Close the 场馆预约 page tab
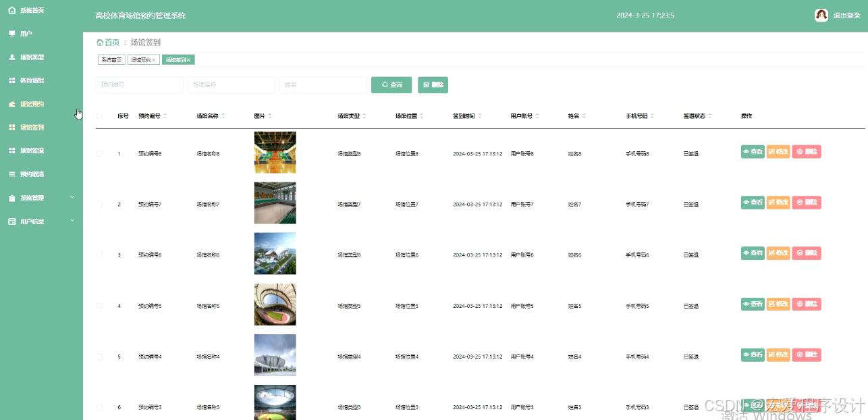 (154, 60)
